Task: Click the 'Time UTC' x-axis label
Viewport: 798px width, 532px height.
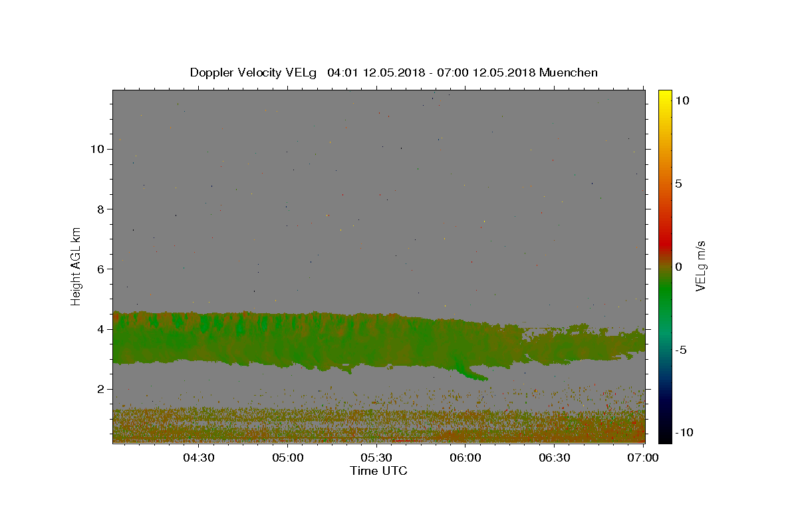Action: coord(378,471)
